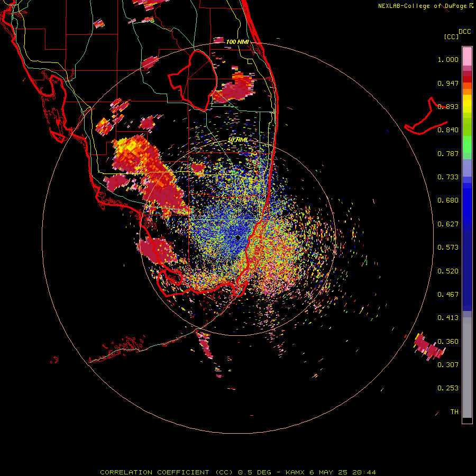Click the 0.893 legend value
The height and width of the screenshot is (476, 476).
448,106
